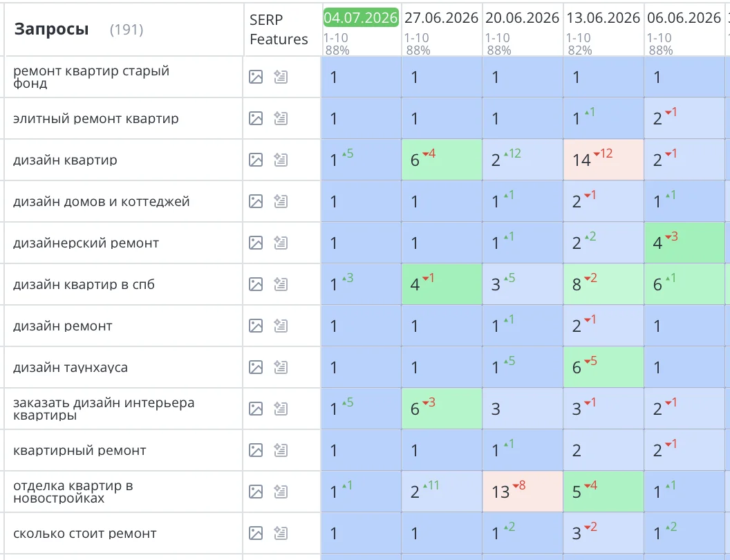Select the 27.06.2026 date column header
Viewport: 730px width, 560px height.
tap(441, 18)
